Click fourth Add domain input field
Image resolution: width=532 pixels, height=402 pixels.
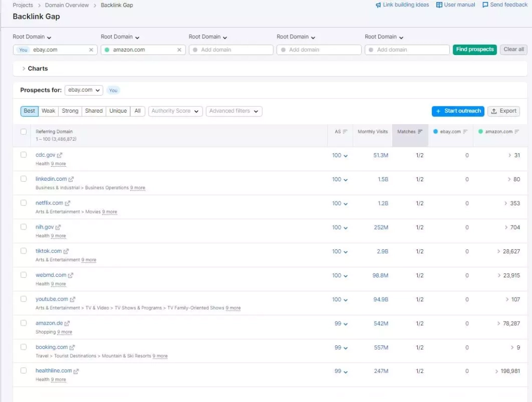[x=319, y=50]
